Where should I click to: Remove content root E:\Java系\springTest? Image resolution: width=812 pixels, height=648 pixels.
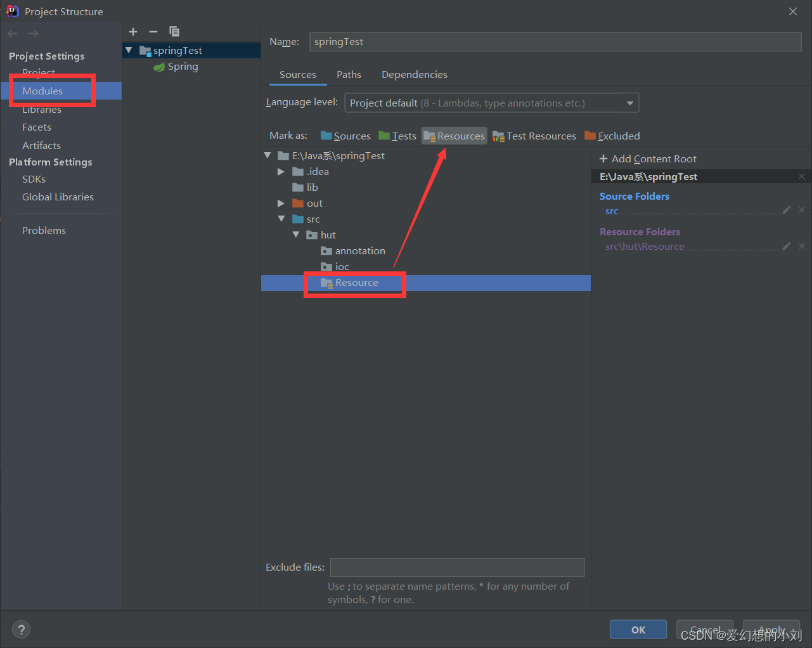(x=802, y=176)
